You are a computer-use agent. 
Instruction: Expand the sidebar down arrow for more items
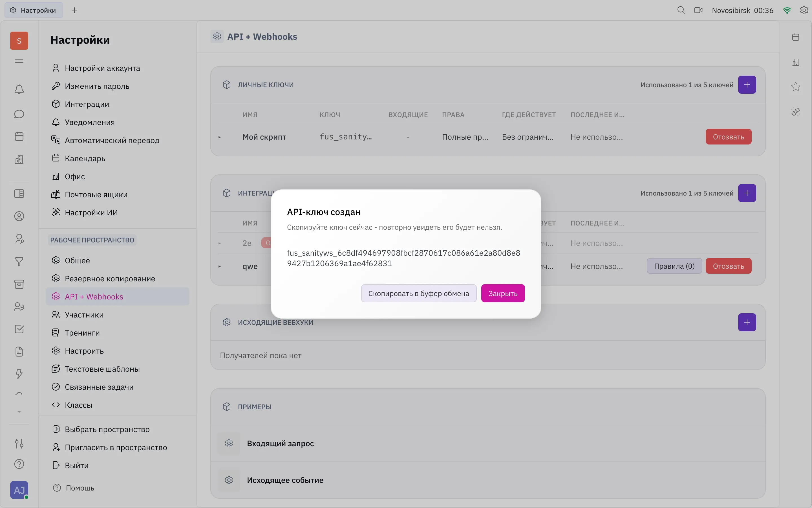click(x=19, y=412)
